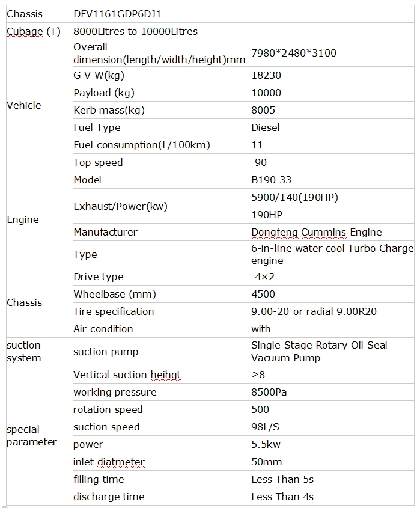This screenshot has height=508, width=420.
Task: Select the 5900/140(190HP) value cell
Action: click(332, 197)
